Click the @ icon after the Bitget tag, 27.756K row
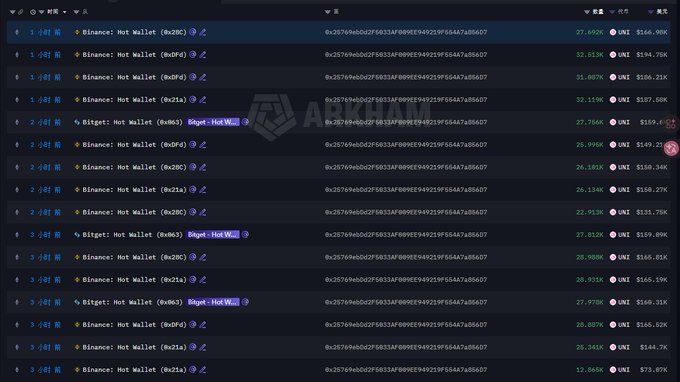 click(x=245, y=122)
